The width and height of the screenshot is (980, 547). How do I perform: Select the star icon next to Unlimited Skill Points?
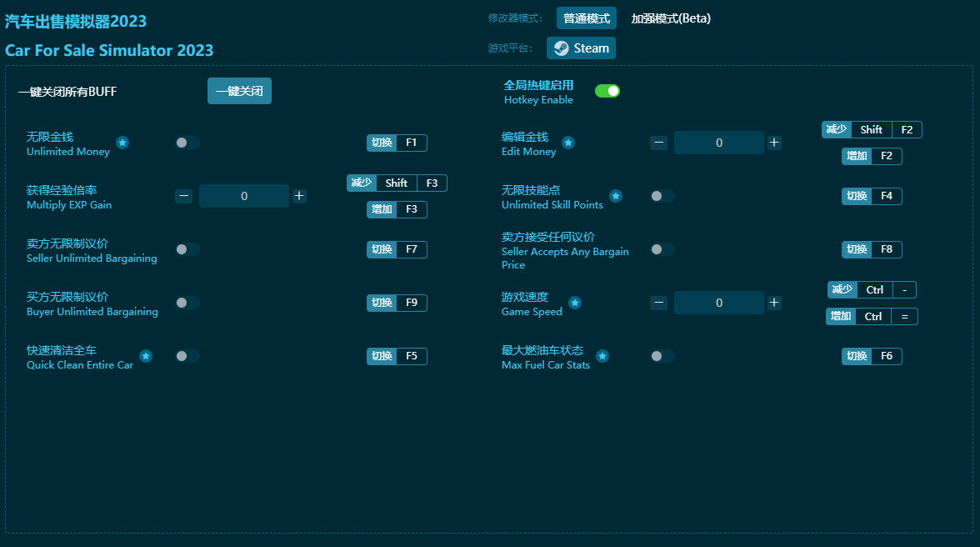(616, 197)
